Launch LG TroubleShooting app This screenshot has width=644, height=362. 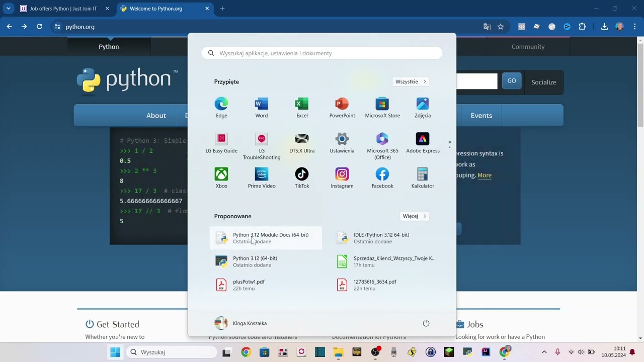(x=262, y=146)
